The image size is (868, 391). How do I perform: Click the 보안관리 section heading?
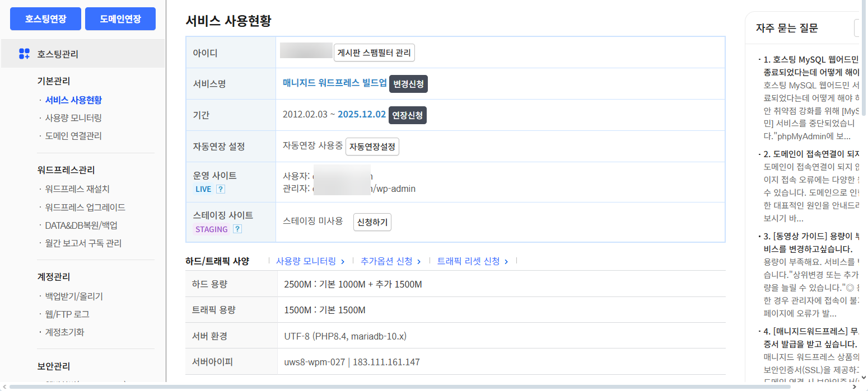click(x=54, y=367)
